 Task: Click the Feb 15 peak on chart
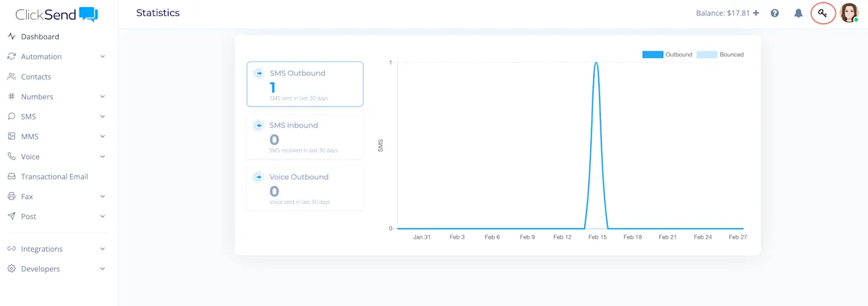coord(596,63)
